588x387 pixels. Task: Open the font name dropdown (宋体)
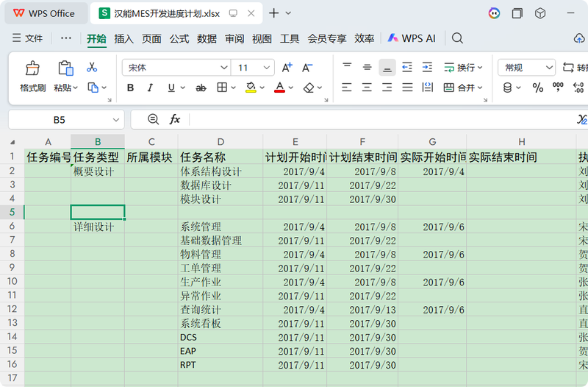tap(224, 68)
